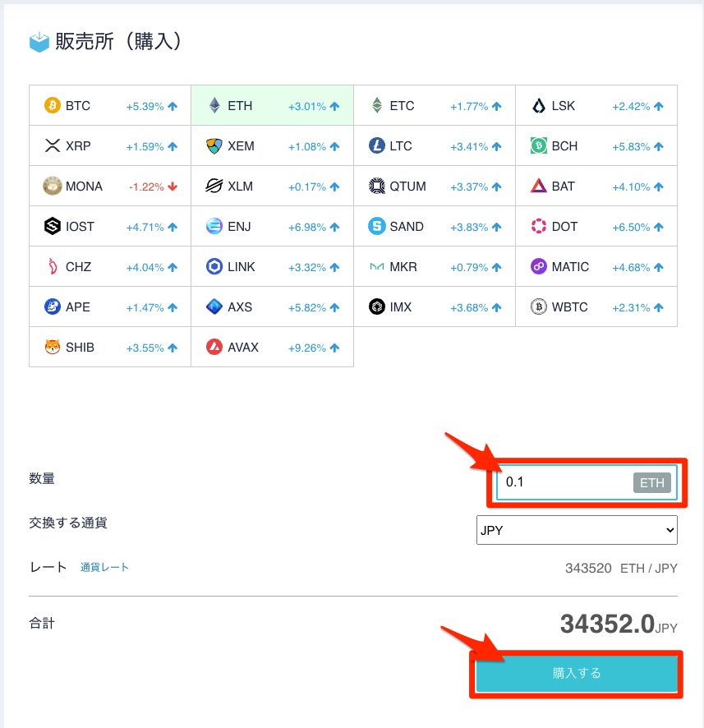This screenshot has height=728, width=704.
Task: Click the LINK Chainlink icon
Action: [214, 266]
